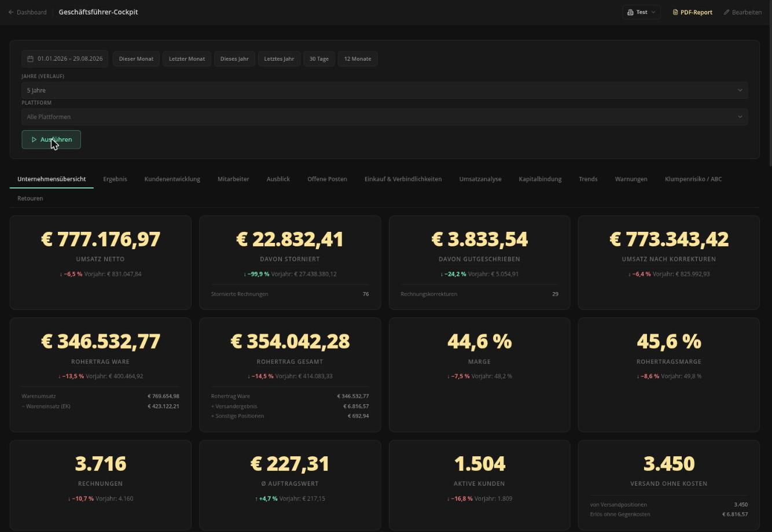Click the Wareneinsatz (EK) amount € 423.122,21
Screen dimensions: 772x532
[x=163, y=407]
